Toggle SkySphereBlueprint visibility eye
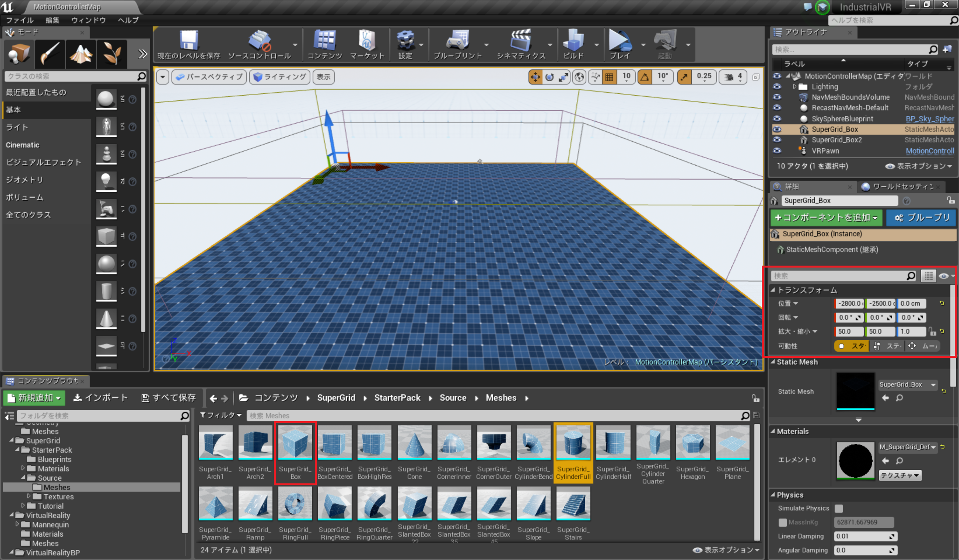 tap(777, 119)
